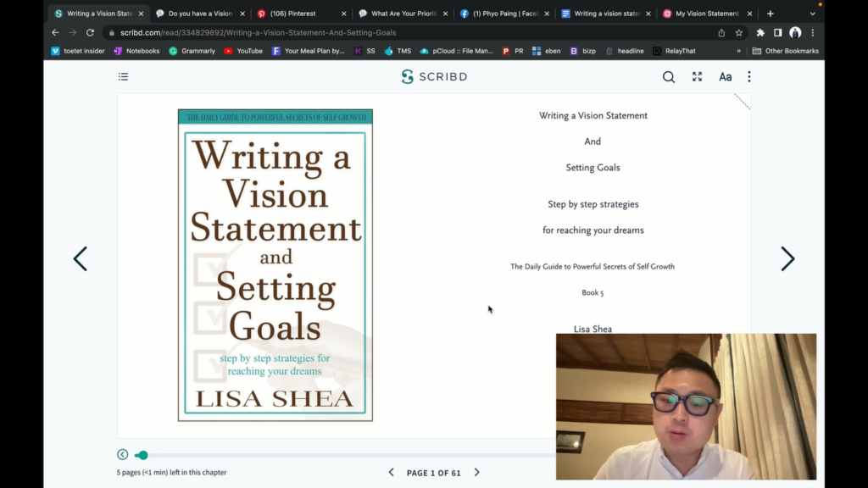Bookmark this page with the star icon
This screenshot has height=488, width=868.
pyautogui.click(x=738, y=33)
